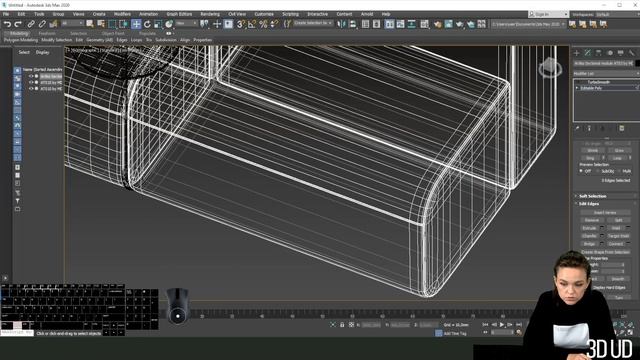Viewport: 640px width, 360px height.
Task: Activate the Select Object tool
Action: pos(90,24)
